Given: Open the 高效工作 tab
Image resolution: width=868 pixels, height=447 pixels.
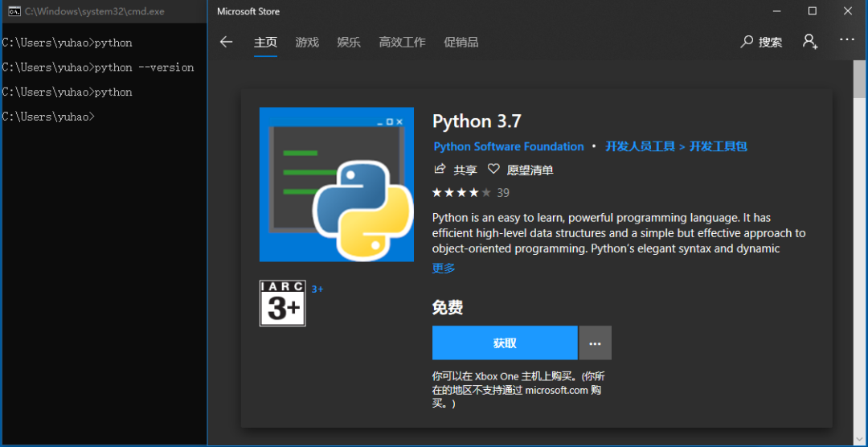Looking at the screenshot, I should (x=402, y=42).
